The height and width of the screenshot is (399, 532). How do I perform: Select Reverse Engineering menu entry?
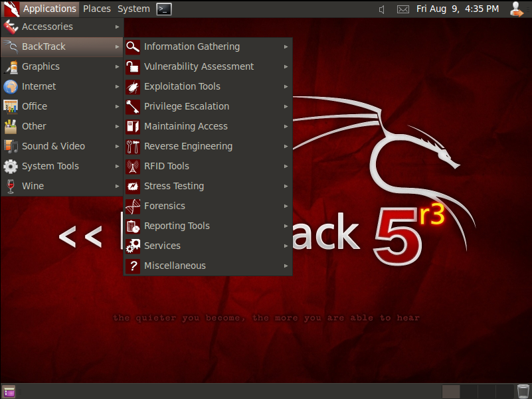pyautogui.click(x=208, y=147)
